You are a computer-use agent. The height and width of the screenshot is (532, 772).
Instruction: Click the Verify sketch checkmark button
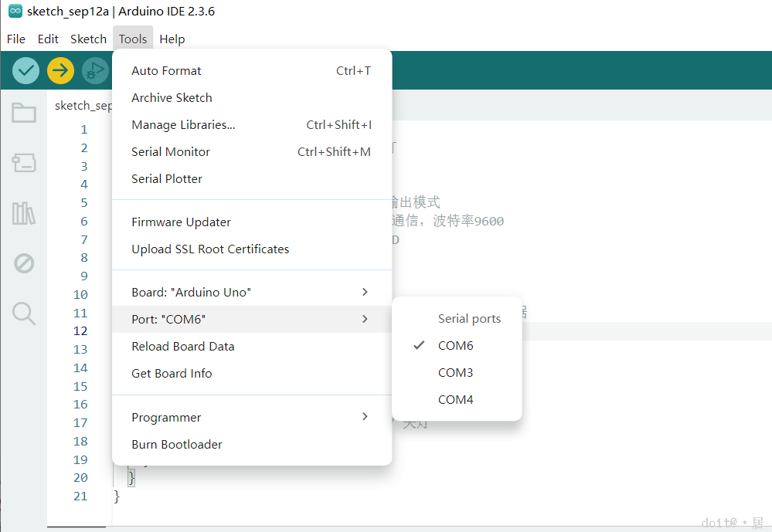click(x=26, y=70)
